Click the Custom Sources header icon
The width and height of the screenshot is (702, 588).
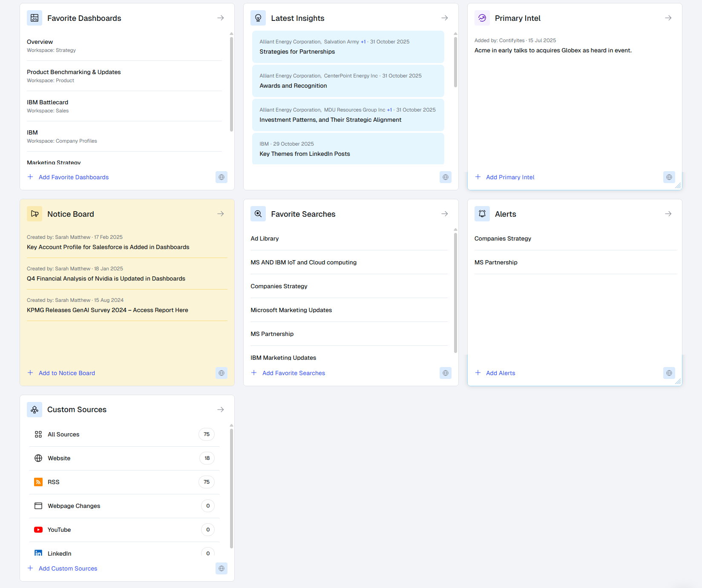pos(35,410)
